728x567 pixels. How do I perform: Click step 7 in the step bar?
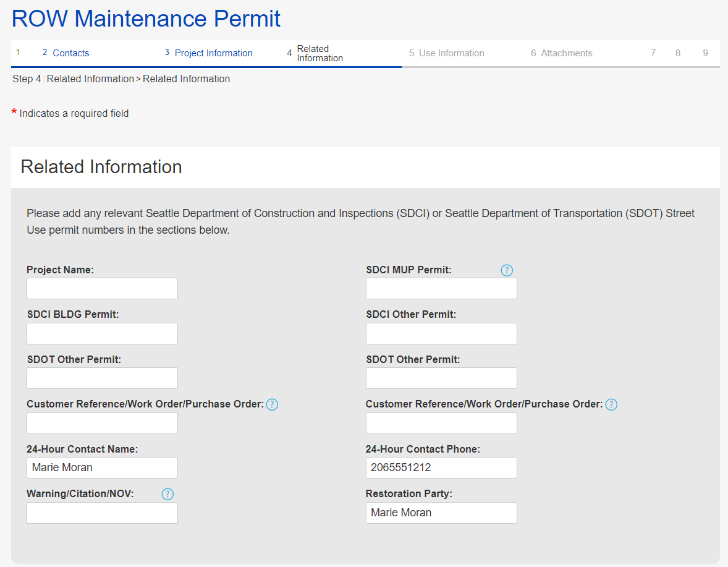pos(653,53)
